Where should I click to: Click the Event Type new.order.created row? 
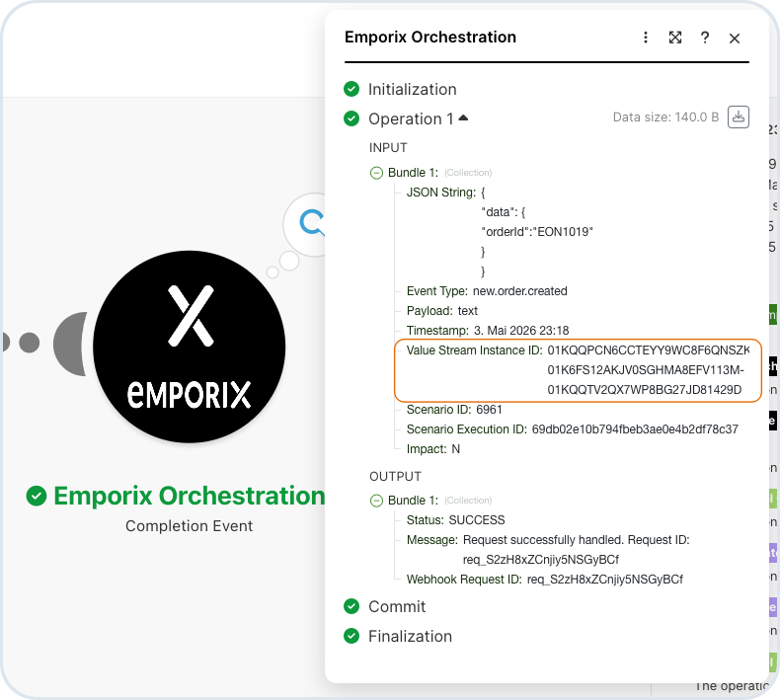click(487, 291)
